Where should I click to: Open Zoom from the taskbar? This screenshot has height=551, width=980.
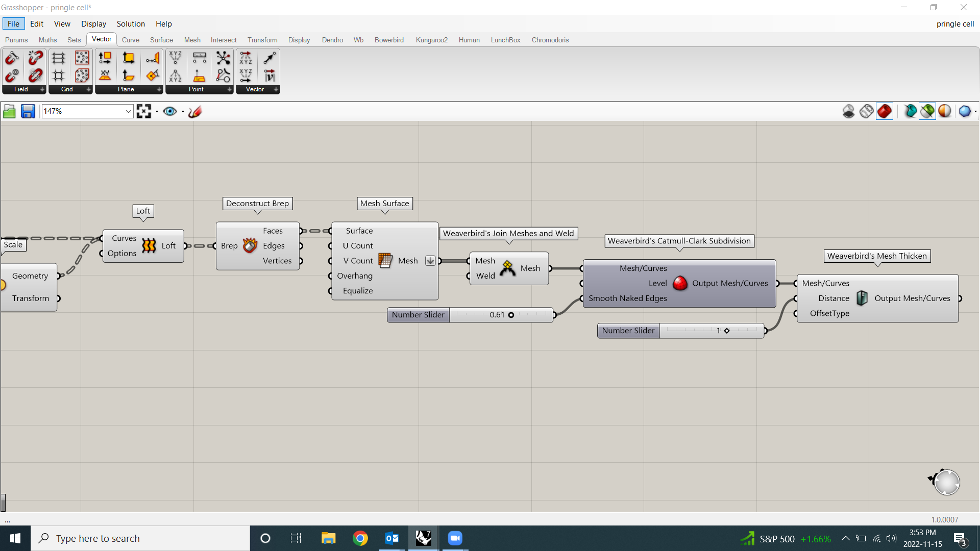click(x=455, y=538)
